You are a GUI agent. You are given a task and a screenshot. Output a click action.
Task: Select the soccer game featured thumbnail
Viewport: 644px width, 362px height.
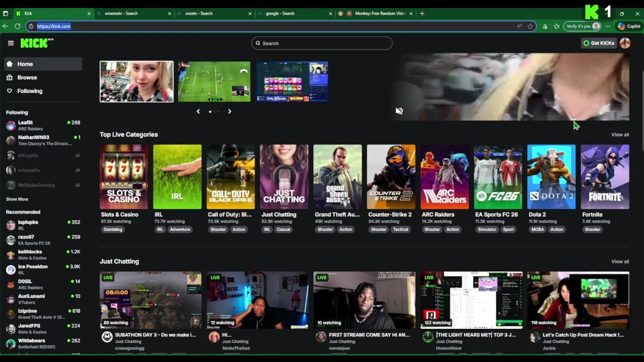pos(214,81)
